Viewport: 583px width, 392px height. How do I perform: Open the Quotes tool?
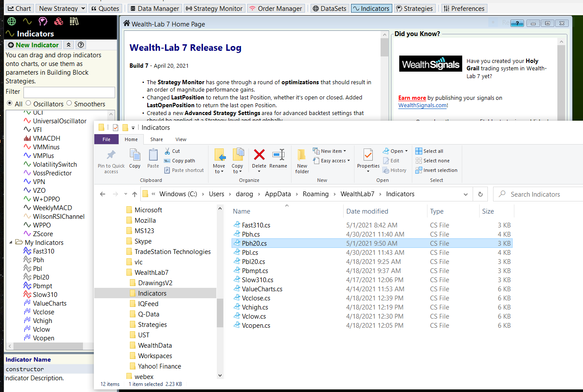pos(105,8)
